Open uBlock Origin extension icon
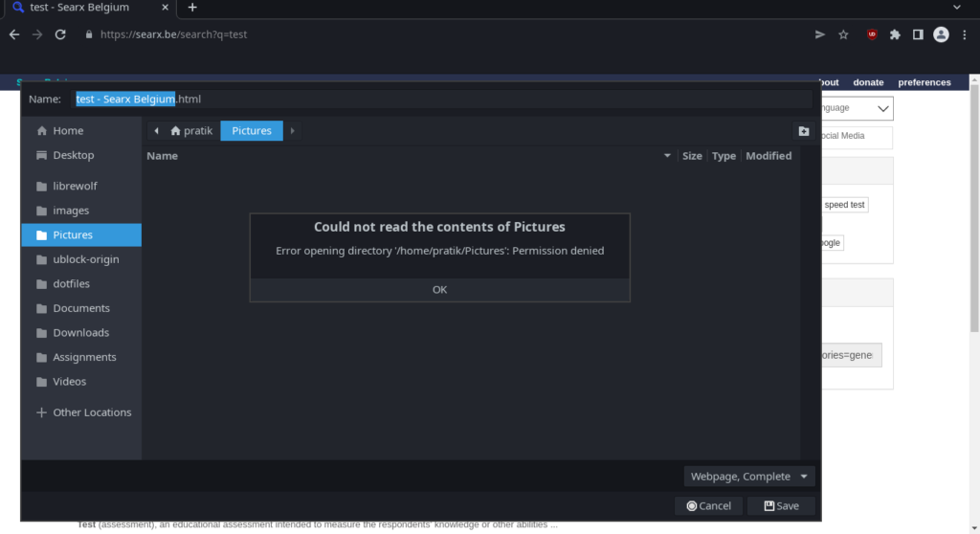The image size is (980, 534). [x=872, y=34]
